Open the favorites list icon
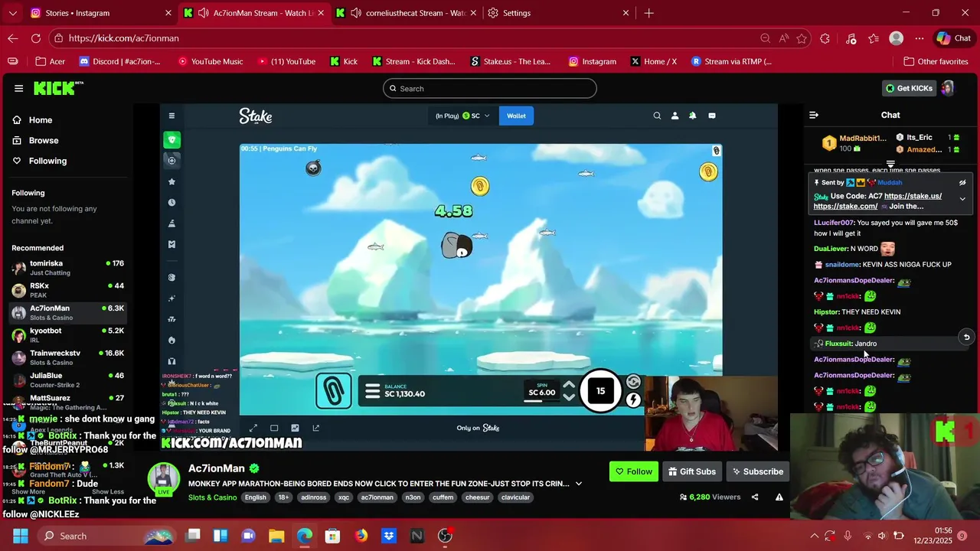The height and width of the screenshot is (551, 980). tap(874, 38)
